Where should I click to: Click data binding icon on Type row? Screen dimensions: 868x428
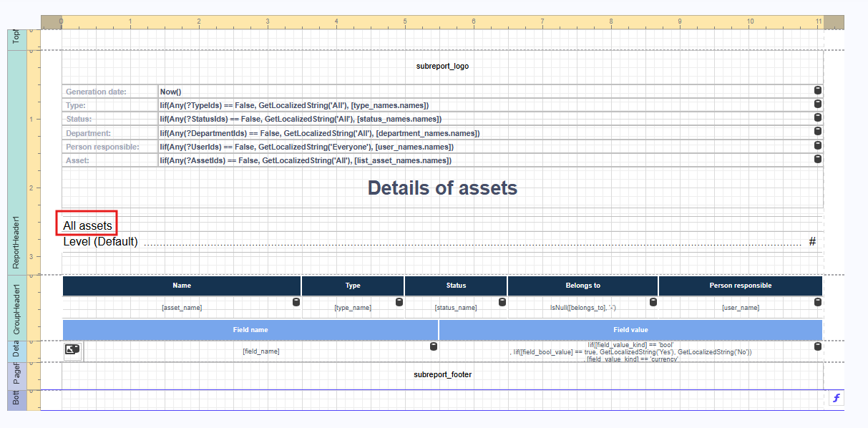[x=817, y=104]
